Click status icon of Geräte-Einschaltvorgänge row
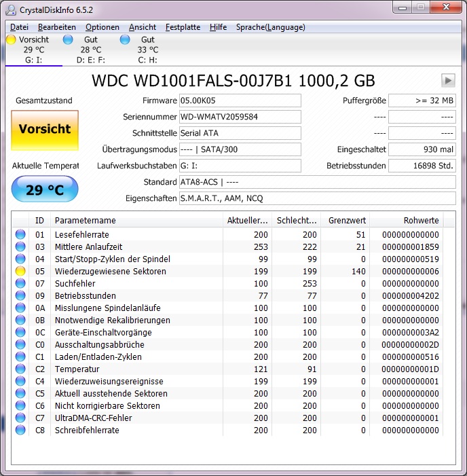The height and width of the screenshot is (476, 467). pyautogui.click(x=20, y=332)
